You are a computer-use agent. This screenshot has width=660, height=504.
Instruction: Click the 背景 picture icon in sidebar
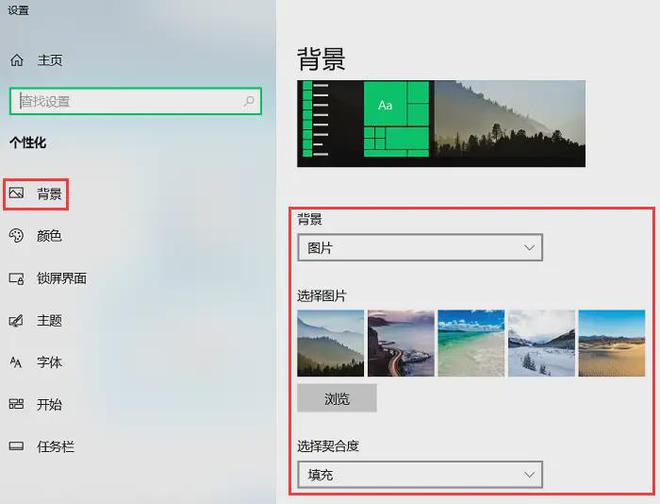tap(17, 193)
